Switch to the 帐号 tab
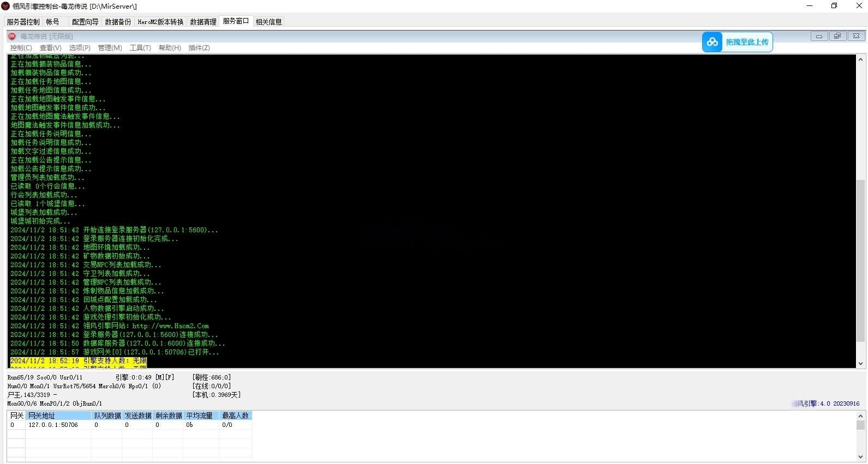The width and height of the screenshot is (868, 464). (53, 22)
